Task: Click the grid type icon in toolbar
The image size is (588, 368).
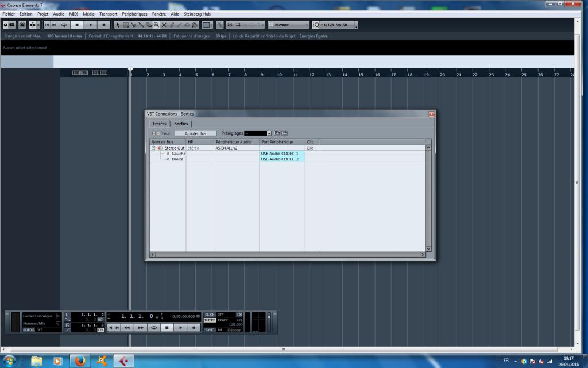Action: point(238,25)
